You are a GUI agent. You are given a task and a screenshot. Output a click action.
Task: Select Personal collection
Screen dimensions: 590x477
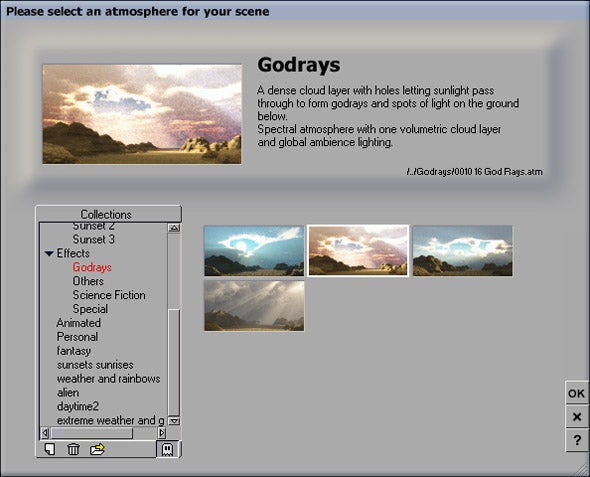click(x=78, y=337)
